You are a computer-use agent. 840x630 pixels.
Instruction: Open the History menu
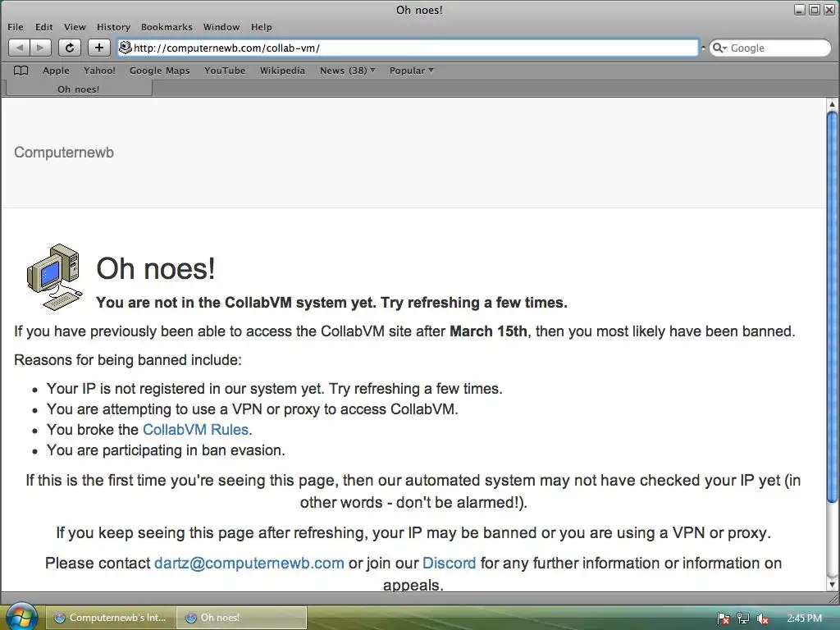pyautogui.click(x=113, y=27)
